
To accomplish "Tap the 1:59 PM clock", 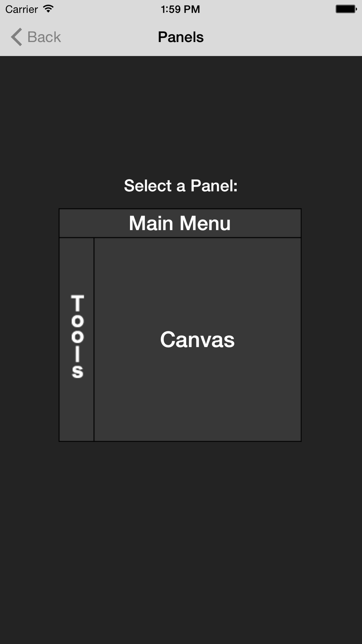I will point(180,9).
